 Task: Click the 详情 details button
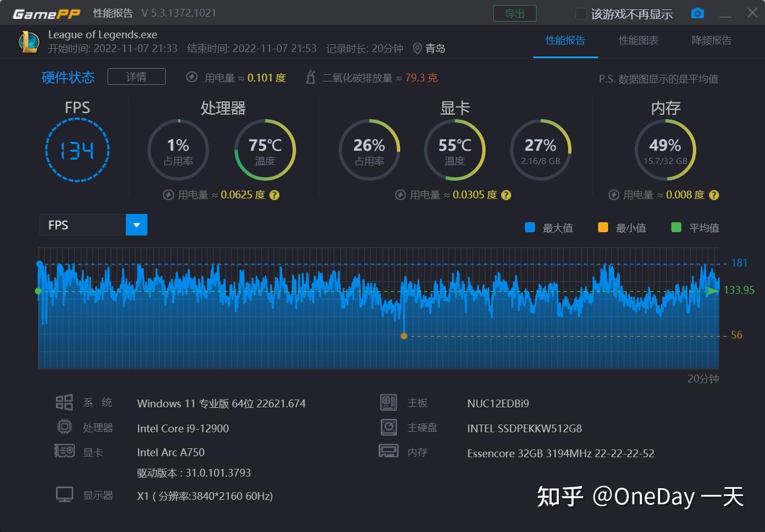pos(136,76)
